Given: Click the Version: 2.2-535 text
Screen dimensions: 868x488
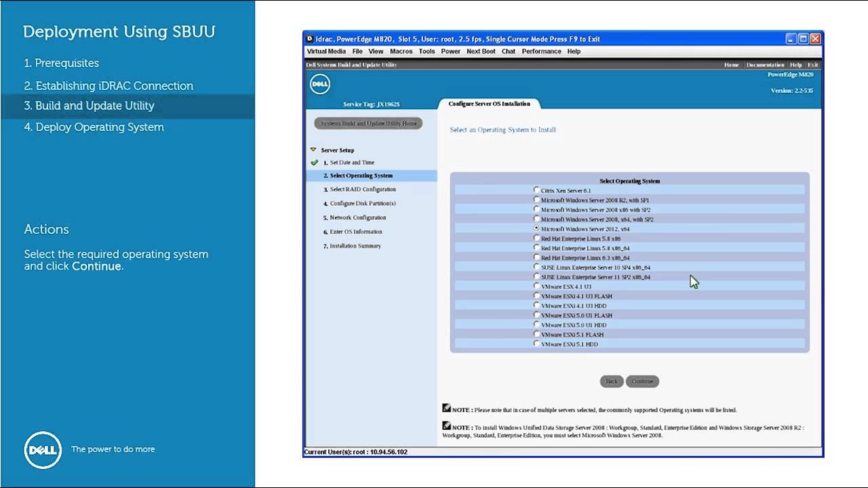Looking at the screenshot, I should click(x=791, y=91).
